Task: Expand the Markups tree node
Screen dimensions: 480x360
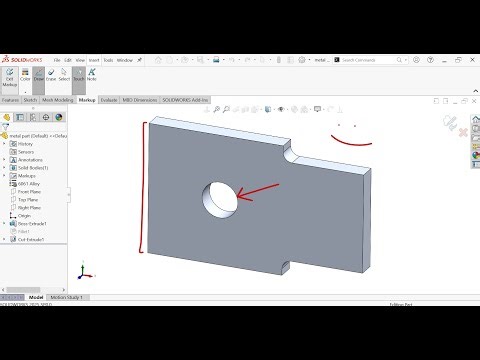Action: [4, 176]
